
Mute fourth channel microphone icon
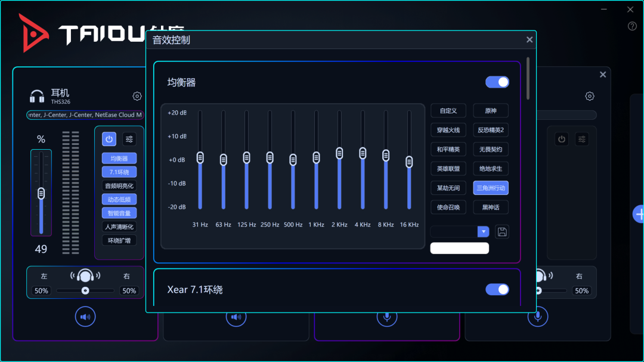[x=537, y=317]
